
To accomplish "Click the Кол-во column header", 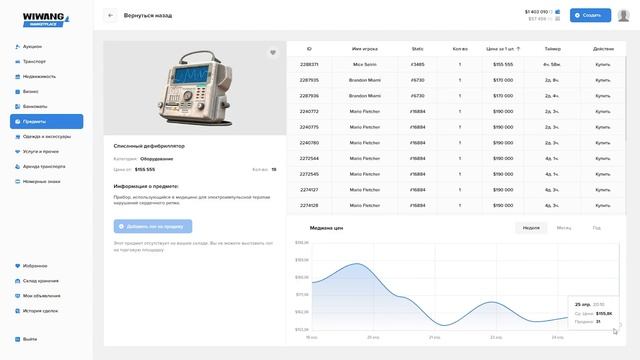I will click(460, 49).
